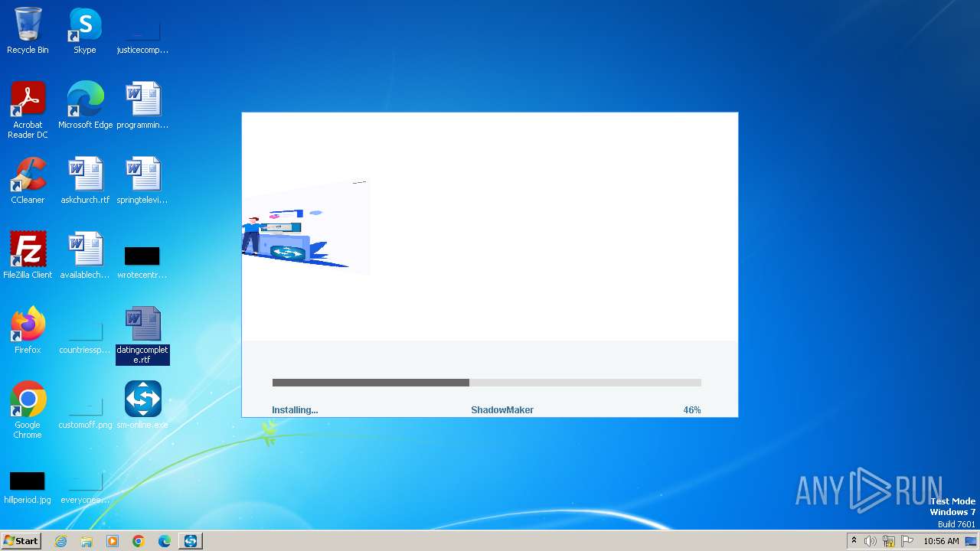The width and height of the screenshot is (980, 551).
Task: Open Chrome from the taskbar
Action: point(139,541)
